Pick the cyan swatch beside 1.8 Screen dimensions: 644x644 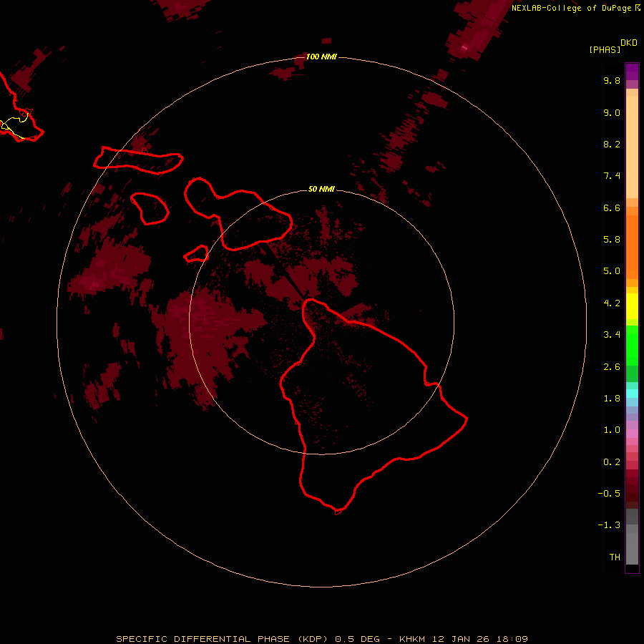(x=632, y=394)
